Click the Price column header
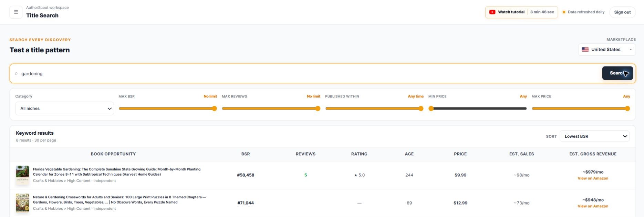This screenshot has width=644, height=217. click(460, 154)
